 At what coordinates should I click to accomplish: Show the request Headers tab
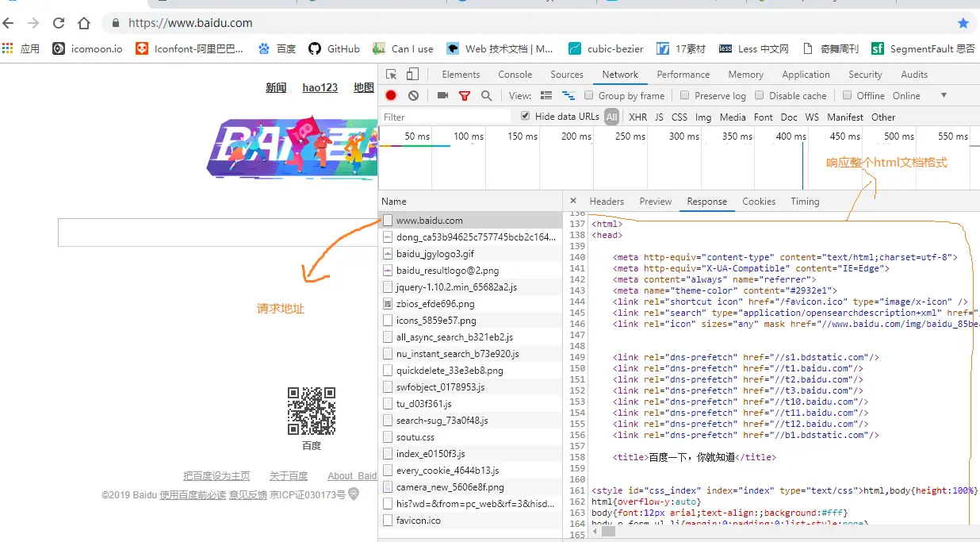click(607, 202)
